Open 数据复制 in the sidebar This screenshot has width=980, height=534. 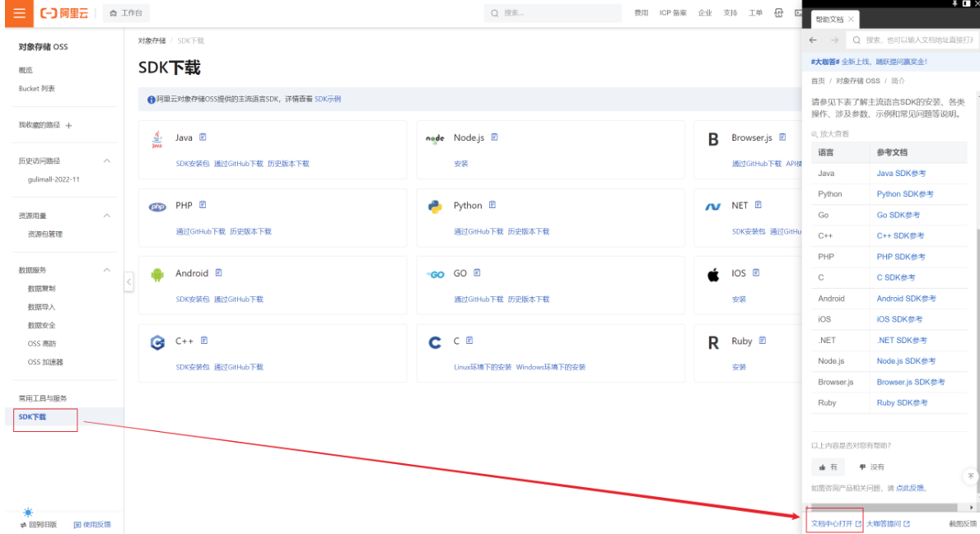pos(41,289)
